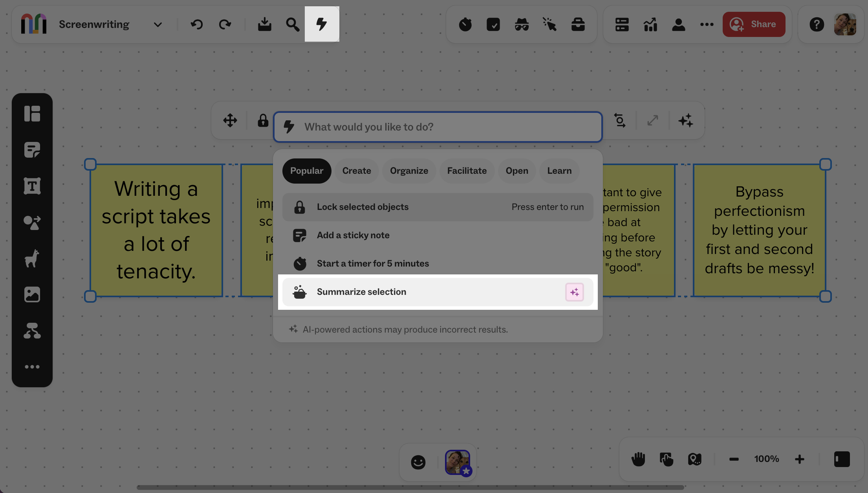Switch to the Organize tab
868x493 pixels.
[409, 171]
